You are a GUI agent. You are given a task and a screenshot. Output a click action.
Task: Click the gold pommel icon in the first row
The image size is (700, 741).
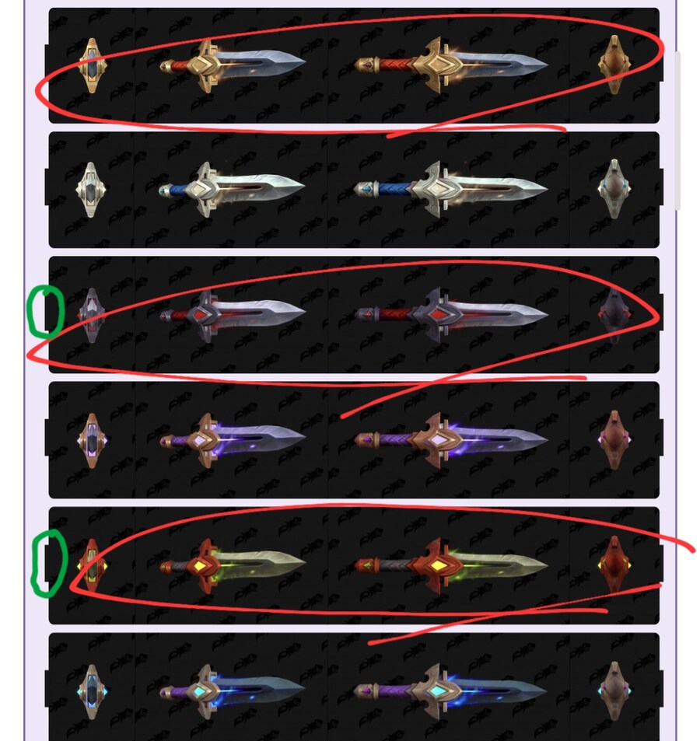(x=92, y=65)
